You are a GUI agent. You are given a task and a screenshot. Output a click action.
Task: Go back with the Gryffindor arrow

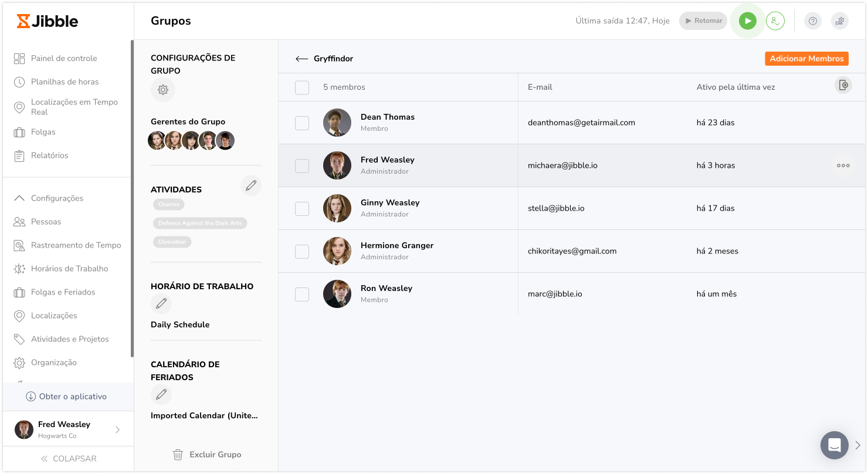tap(301, 59)
